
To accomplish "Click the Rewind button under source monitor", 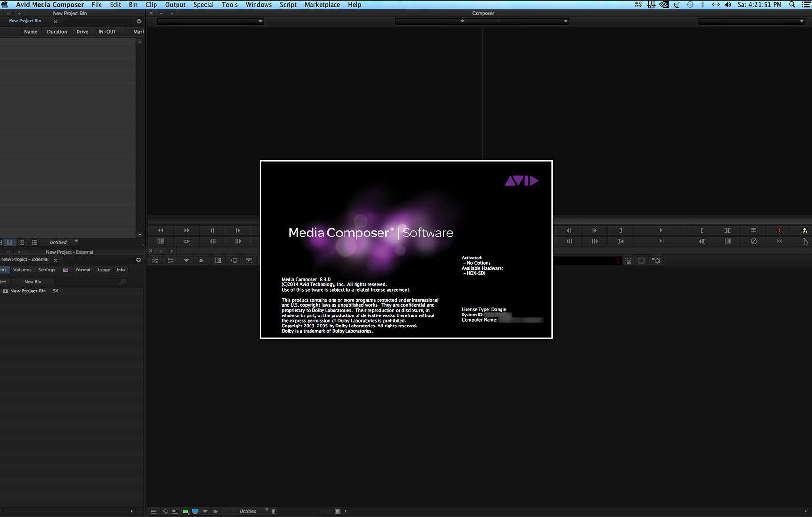I will (x=161, y=230).
